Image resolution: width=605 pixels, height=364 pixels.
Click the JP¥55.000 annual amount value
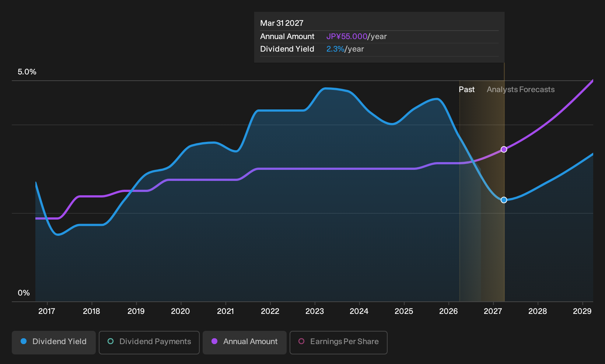pos(347,36)
